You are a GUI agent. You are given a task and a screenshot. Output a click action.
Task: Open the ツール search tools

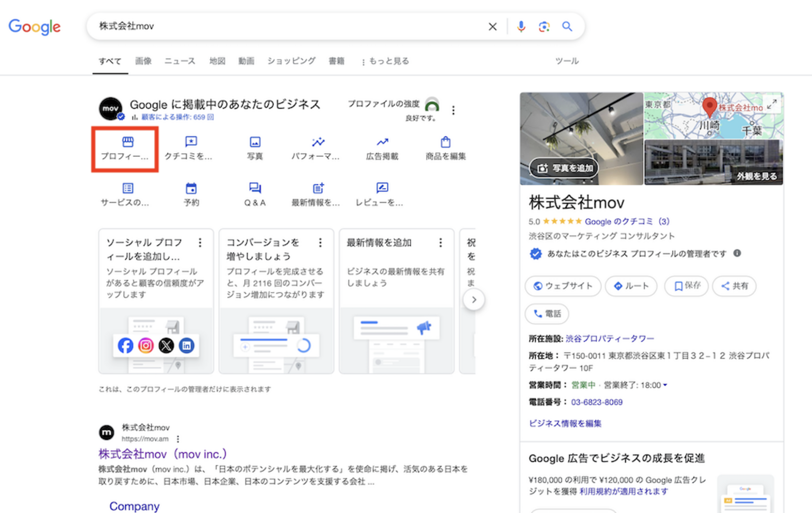(567, 61)
